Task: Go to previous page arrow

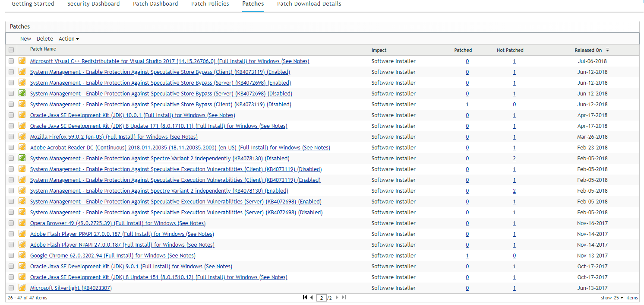Action: coord(311,297)
